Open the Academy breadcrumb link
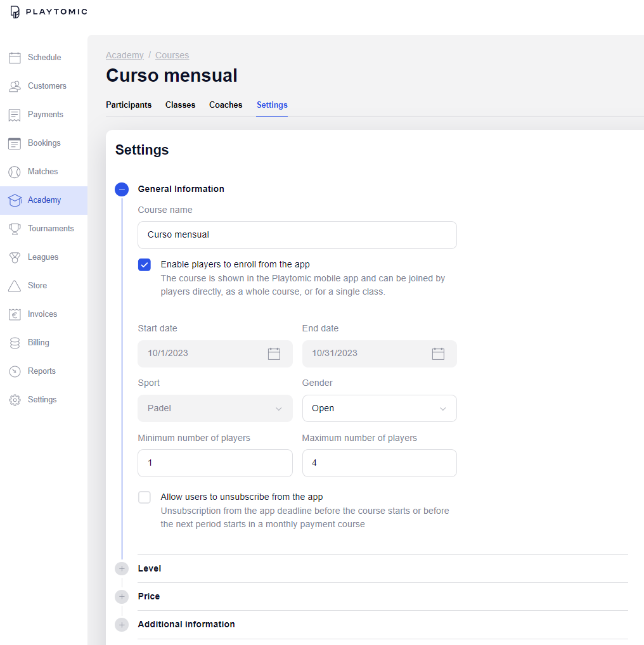Screen dimensions: 644x645 tap(124, 55)
